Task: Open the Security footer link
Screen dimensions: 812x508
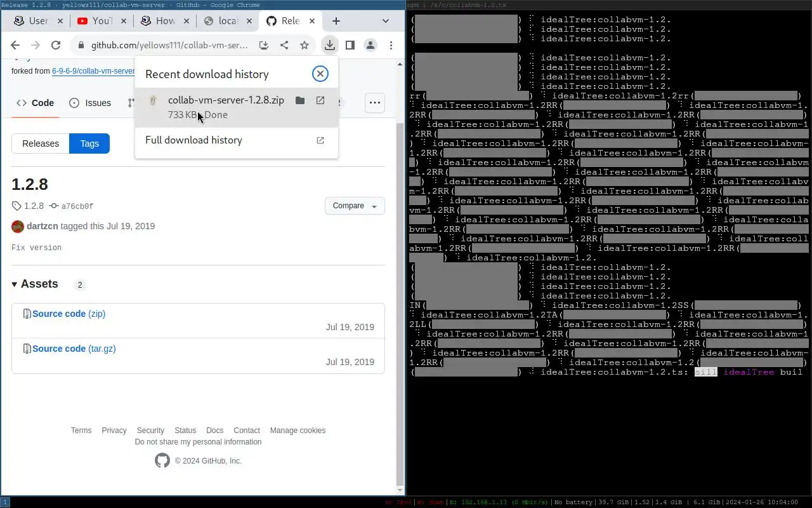Action: (x=150, y=431)
